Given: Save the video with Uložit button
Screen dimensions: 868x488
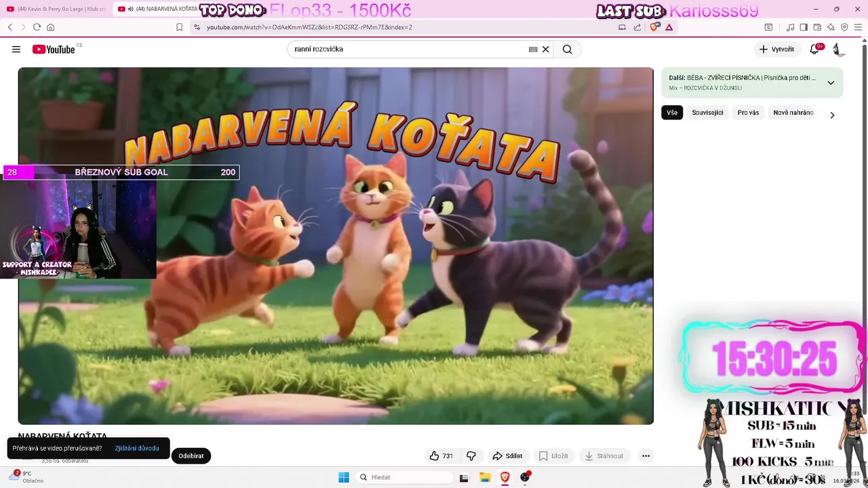Looking at the screenshot, I should pyautogui.click(x=553, y=456).
